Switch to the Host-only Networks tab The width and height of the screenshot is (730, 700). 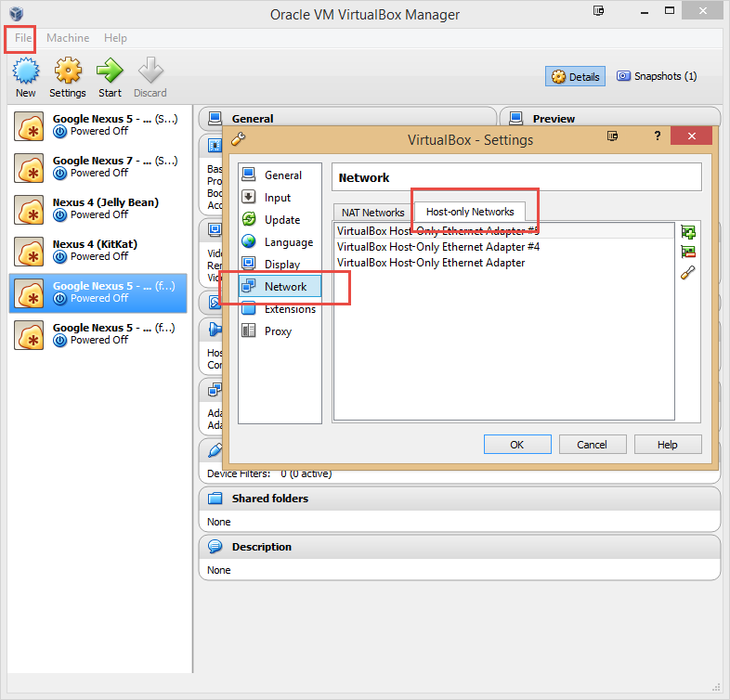[470, 212]
